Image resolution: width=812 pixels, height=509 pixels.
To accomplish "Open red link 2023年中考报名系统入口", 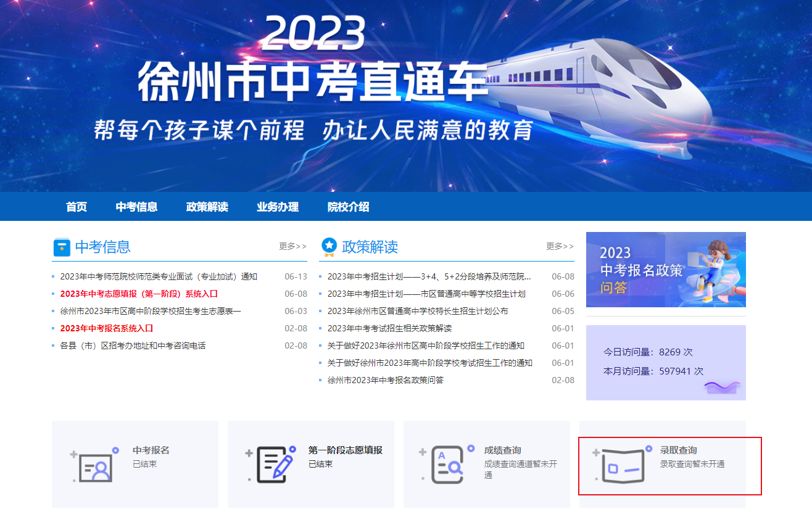I will click(x=107, y=328).
